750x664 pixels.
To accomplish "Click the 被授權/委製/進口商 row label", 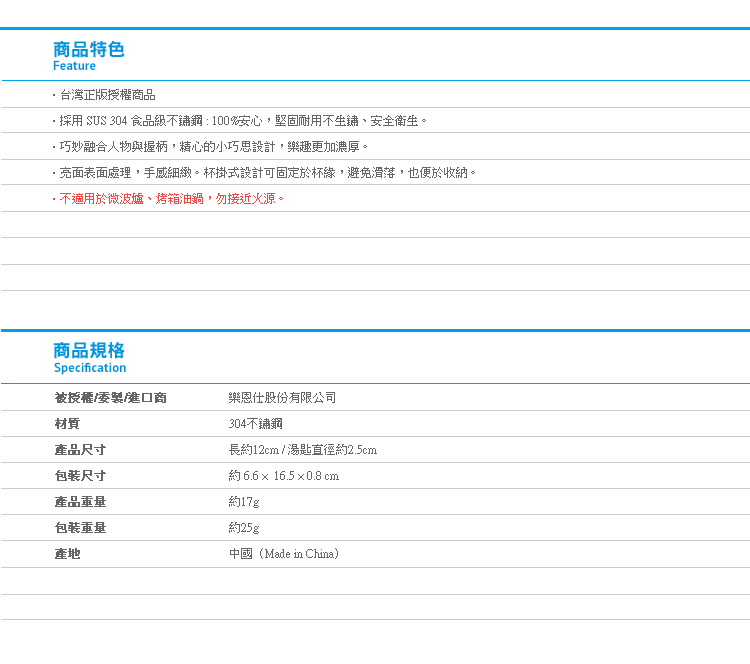I will 110,398.
